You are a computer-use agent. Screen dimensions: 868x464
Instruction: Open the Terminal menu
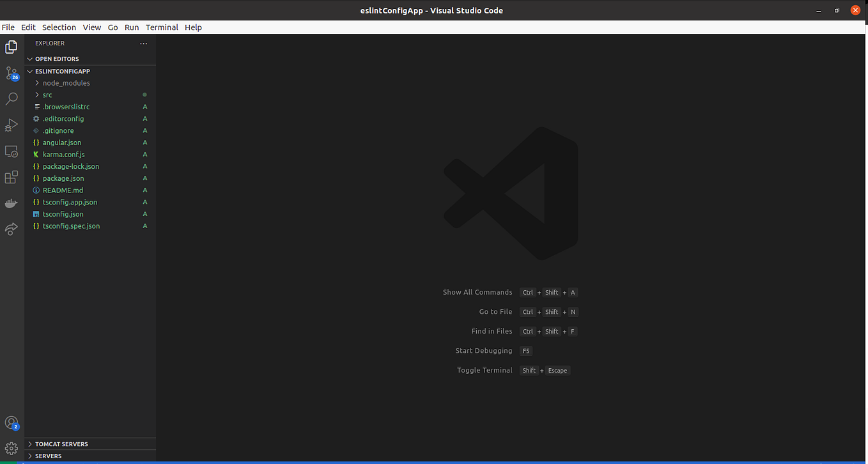[x=162, y=27]
